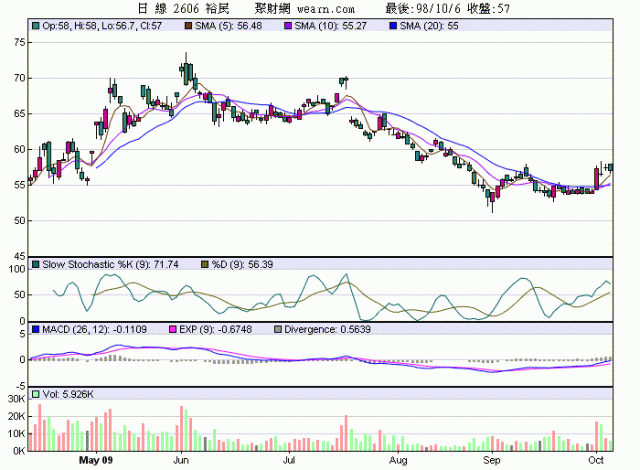Click the blue MACD legend swatch

(36, 329)
